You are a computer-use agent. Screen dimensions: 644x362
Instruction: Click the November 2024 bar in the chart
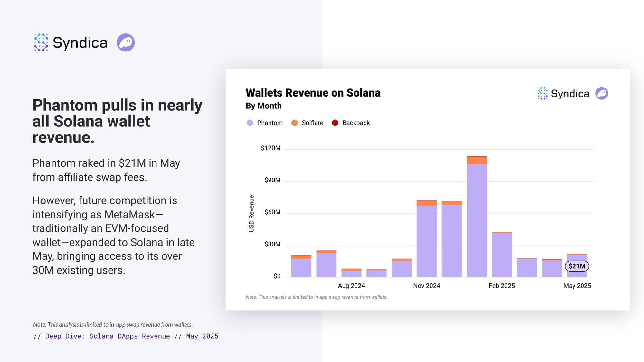tap(426, 238)
